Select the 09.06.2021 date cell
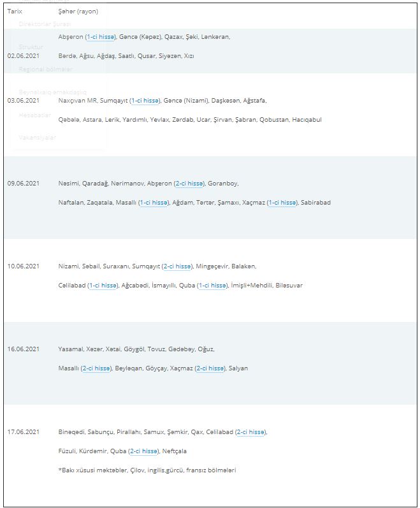This screenshot has height=508, width=420. point(24,184)
